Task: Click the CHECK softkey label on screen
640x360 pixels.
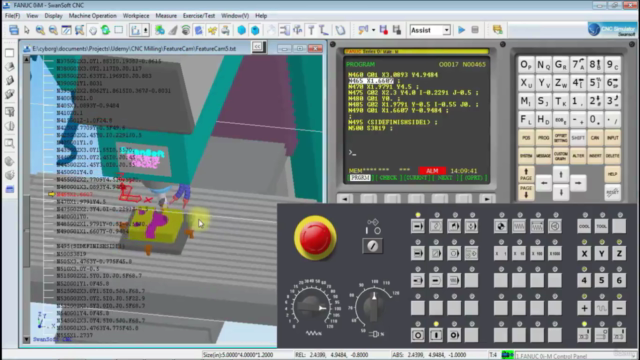Action: click(388, 178)
